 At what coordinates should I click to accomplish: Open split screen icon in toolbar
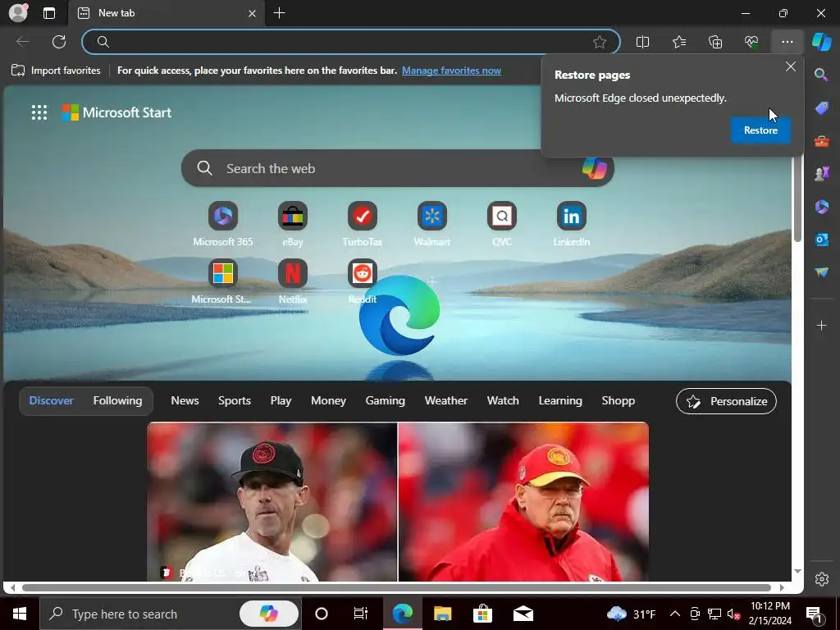tap(642, 42)
